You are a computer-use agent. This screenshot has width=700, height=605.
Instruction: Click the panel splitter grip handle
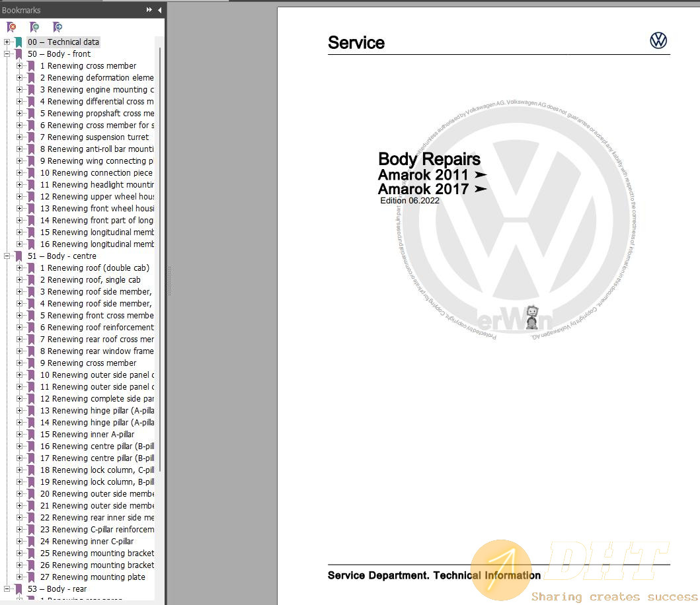pyautogui.click(x=169, y=281)
